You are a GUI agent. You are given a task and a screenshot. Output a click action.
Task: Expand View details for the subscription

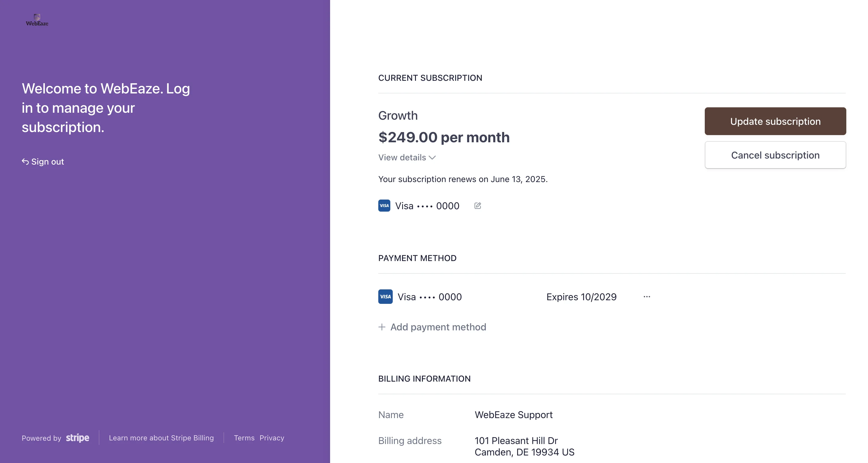[407, 157]
